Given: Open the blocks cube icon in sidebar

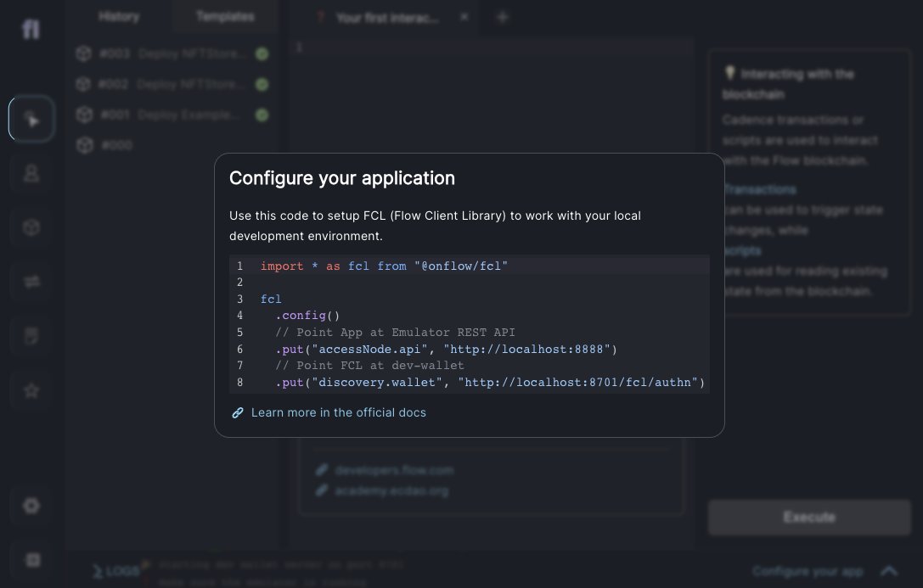Looking at the screenshot, I should pos(31,227).
